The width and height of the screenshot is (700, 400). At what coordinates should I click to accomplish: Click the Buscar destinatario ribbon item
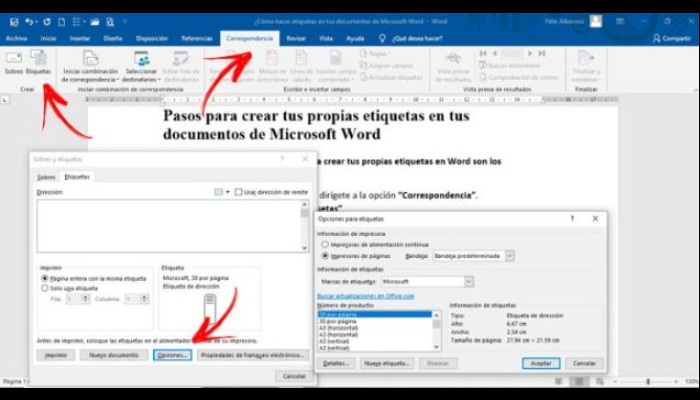click(x=509, y=66)
